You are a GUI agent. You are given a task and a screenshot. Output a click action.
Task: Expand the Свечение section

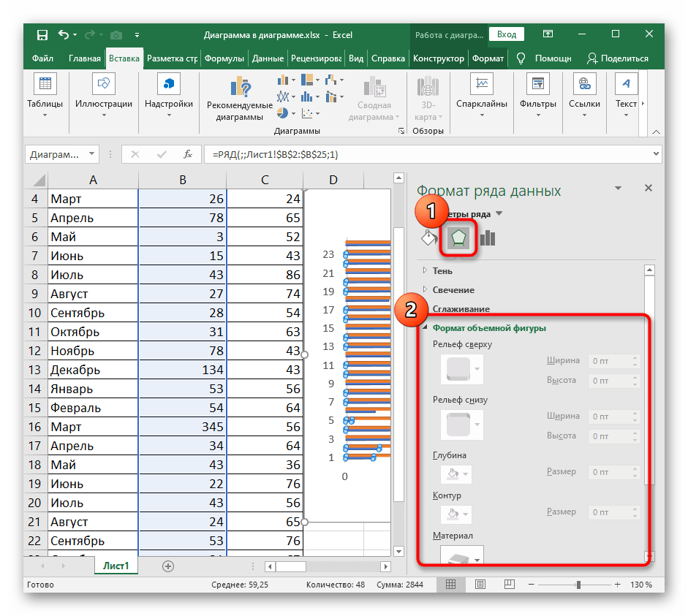[453, 290]
